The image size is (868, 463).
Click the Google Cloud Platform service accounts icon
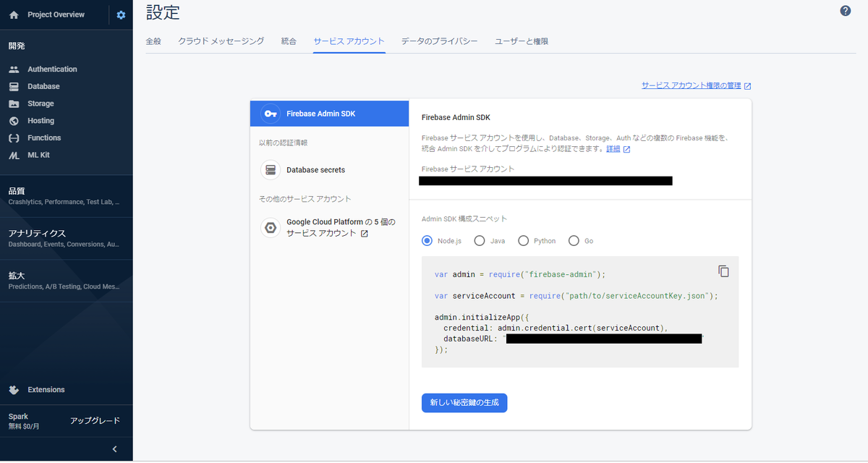[270, 227]
